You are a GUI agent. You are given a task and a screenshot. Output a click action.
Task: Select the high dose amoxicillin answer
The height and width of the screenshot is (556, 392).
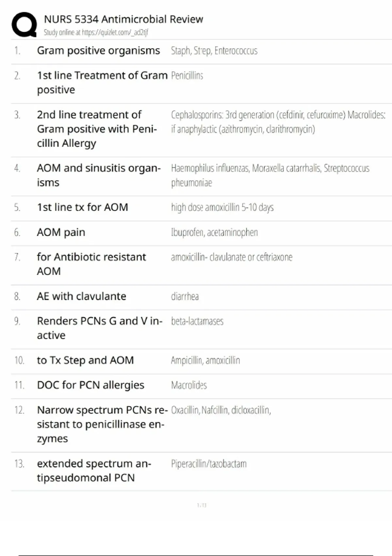coord(222,207)
